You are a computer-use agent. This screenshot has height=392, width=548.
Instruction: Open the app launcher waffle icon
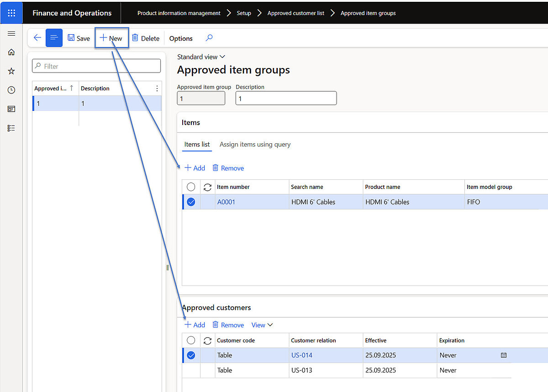click(11, 13)
